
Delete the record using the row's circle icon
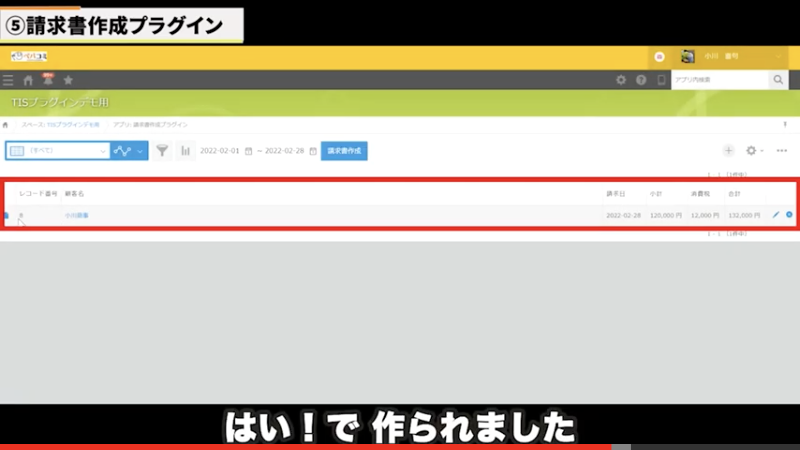click(789, 215)
